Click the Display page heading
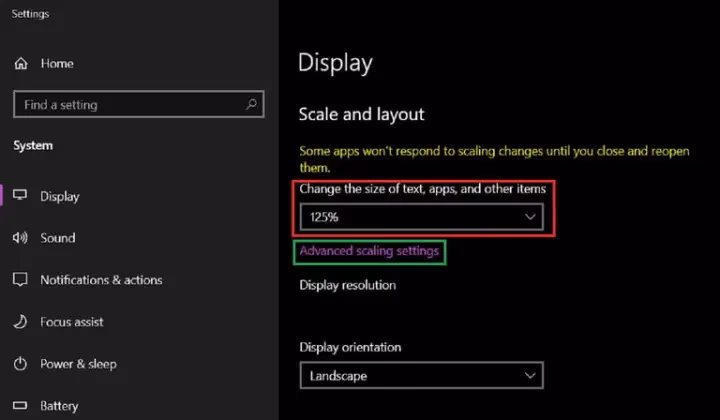 click(x=335, y=63)
